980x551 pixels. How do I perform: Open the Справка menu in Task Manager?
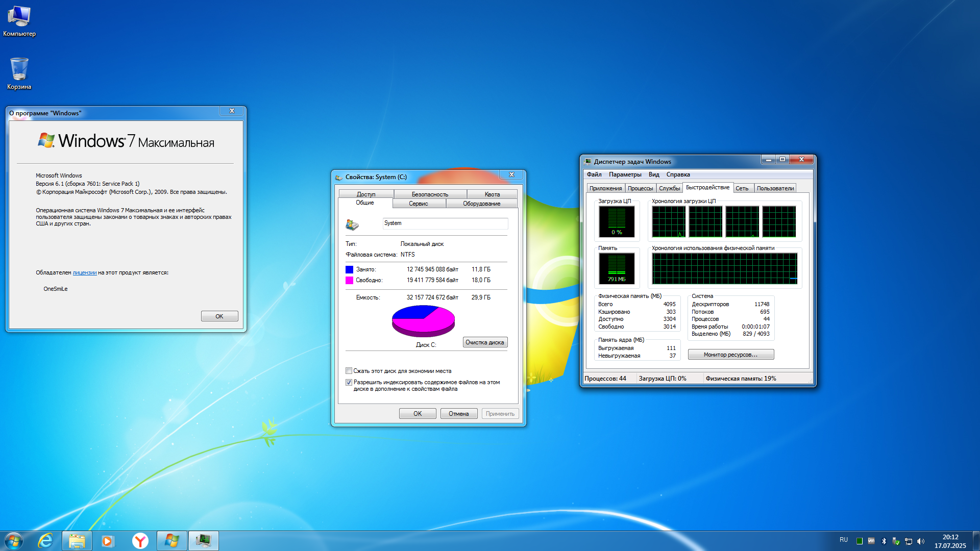coord(678,174)
